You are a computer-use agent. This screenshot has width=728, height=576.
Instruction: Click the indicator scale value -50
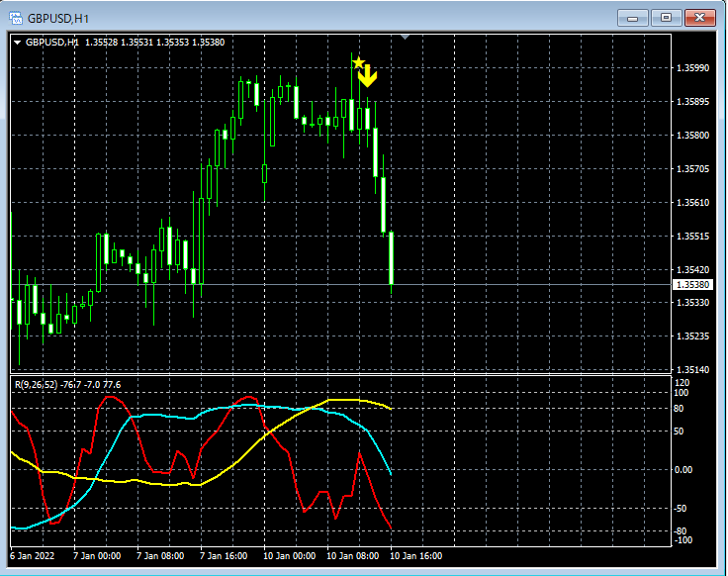pos(681,509)
